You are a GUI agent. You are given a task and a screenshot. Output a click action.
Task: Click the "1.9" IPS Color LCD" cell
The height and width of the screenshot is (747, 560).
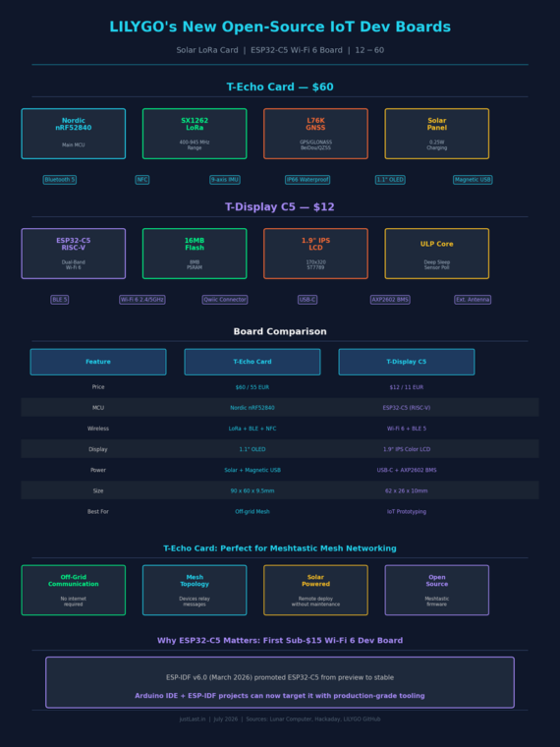point(407,449)
